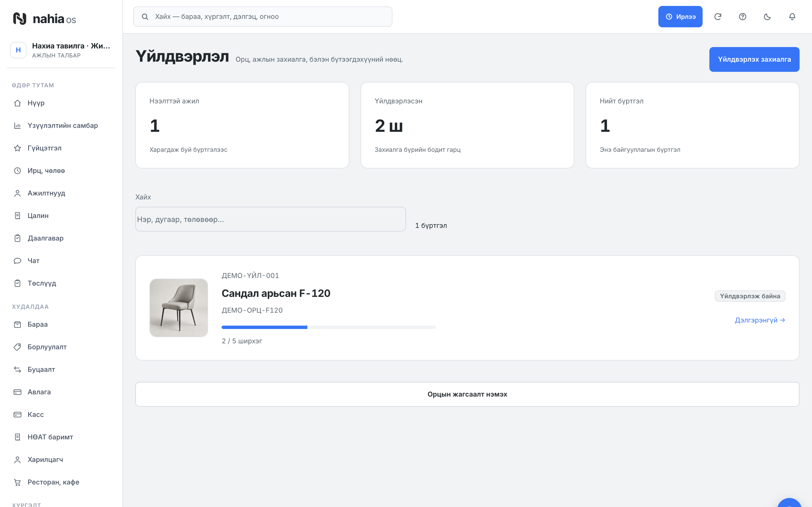
Task: Click the Ирлээ check-in button
Action: coord(680,17)
